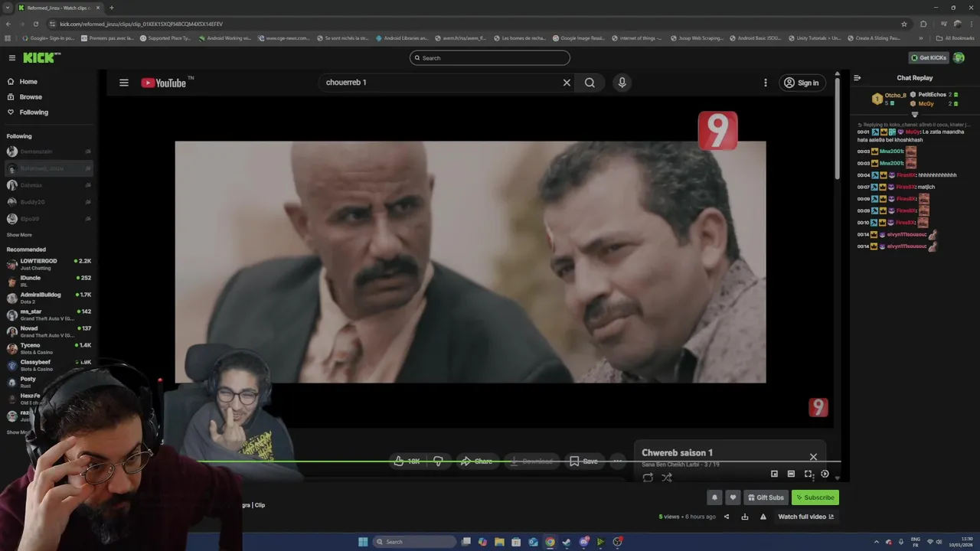Click the green Subscribe button
The image size is (980, 551).
coord(815,497)
